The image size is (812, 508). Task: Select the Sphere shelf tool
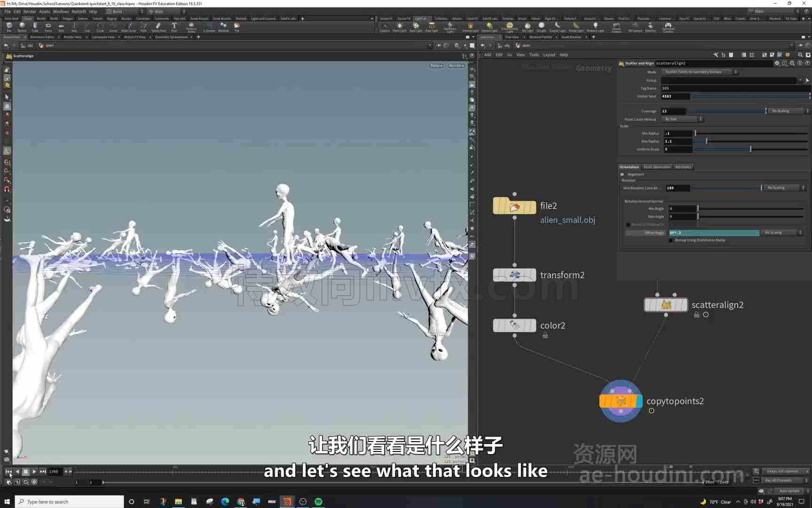(22, 27)
